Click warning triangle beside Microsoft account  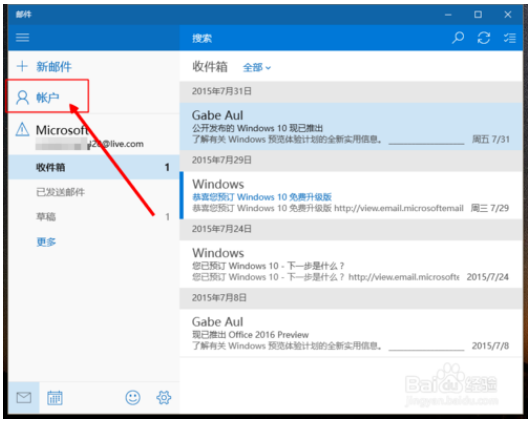click(22, 129)
